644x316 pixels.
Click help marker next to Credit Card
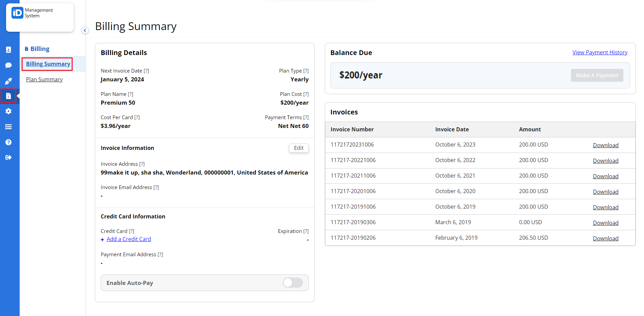131,231
